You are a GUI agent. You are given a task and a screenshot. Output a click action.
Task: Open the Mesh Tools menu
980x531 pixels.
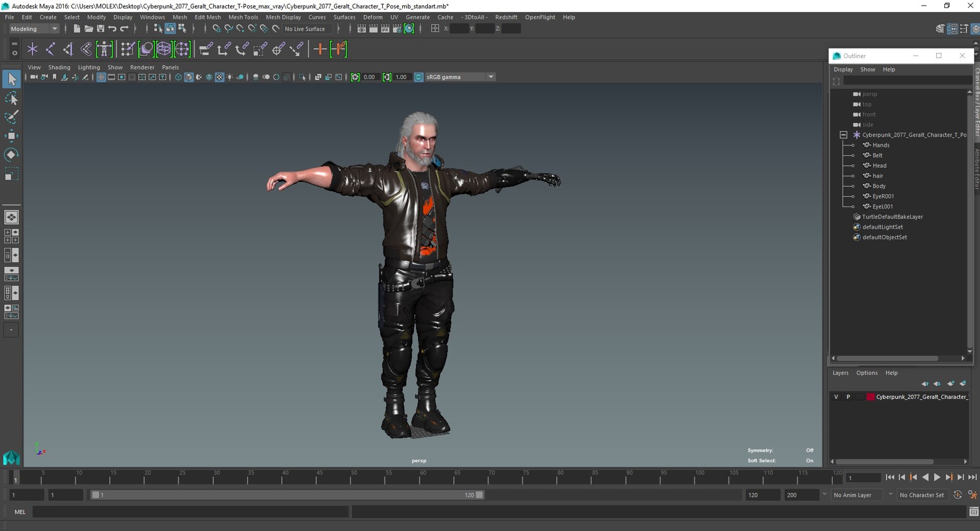[243, 17]
